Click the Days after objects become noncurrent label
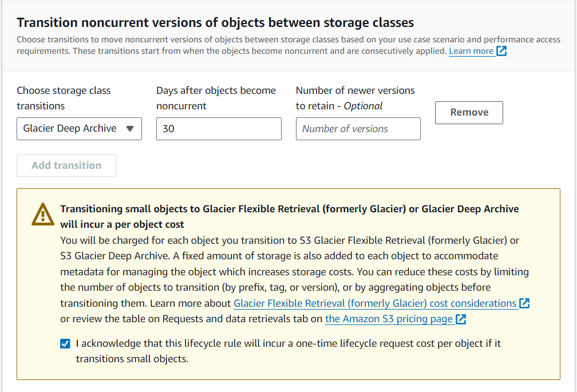The image size is (577, 392). 216,98
